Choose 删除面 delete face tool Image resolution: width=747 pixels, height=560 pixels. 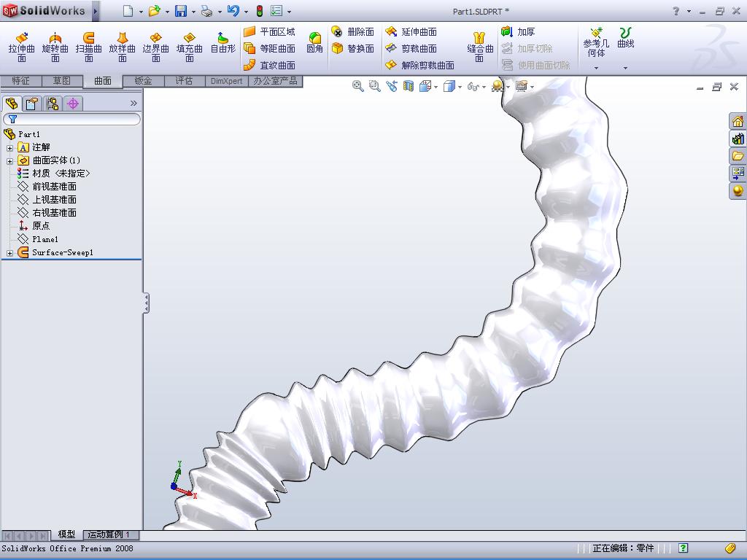coord(353,32)
